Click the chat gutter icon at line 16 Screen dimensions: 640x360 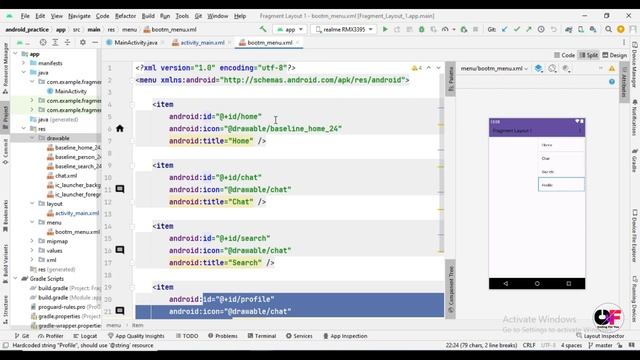(120, 250)
